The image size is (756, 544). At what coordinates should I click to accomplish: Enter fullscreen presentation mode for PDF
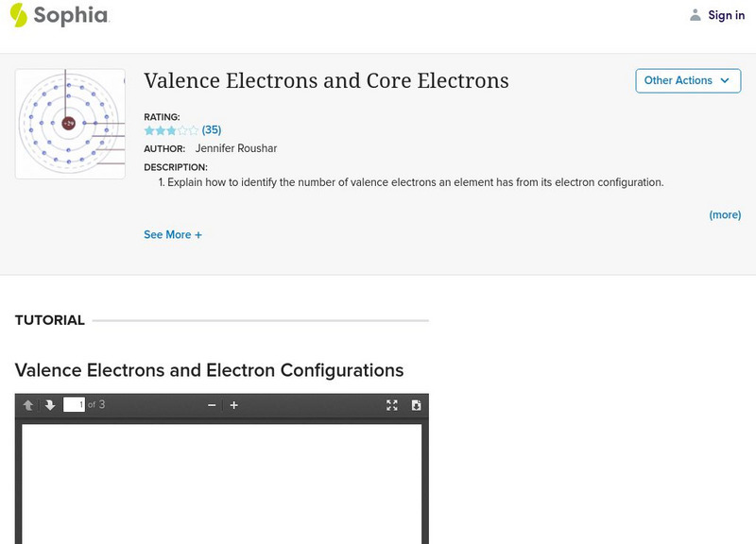[392, 405]
